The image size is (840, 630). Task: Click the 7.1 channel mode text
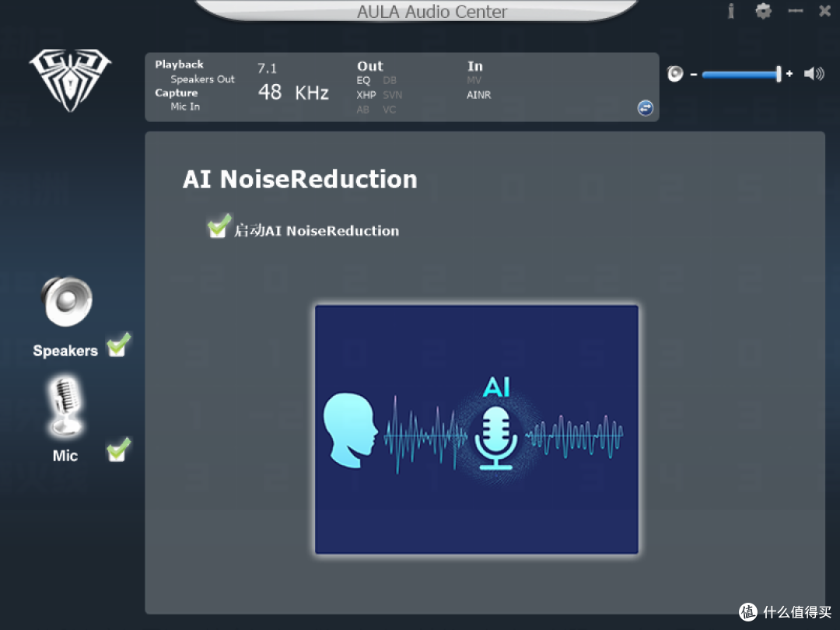267,68
